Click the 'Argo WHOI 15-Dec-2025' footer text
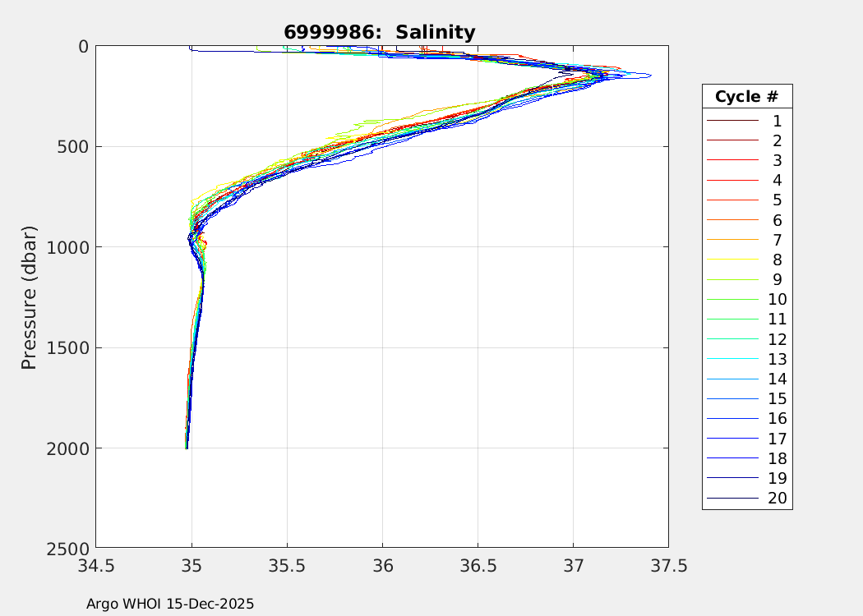 [170, 604]
